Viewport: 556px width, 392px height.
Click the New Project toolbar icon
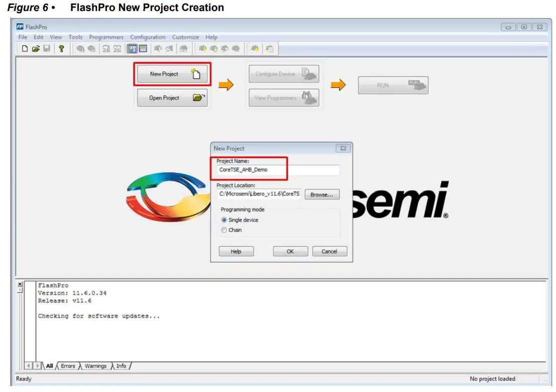coord(24,49)
